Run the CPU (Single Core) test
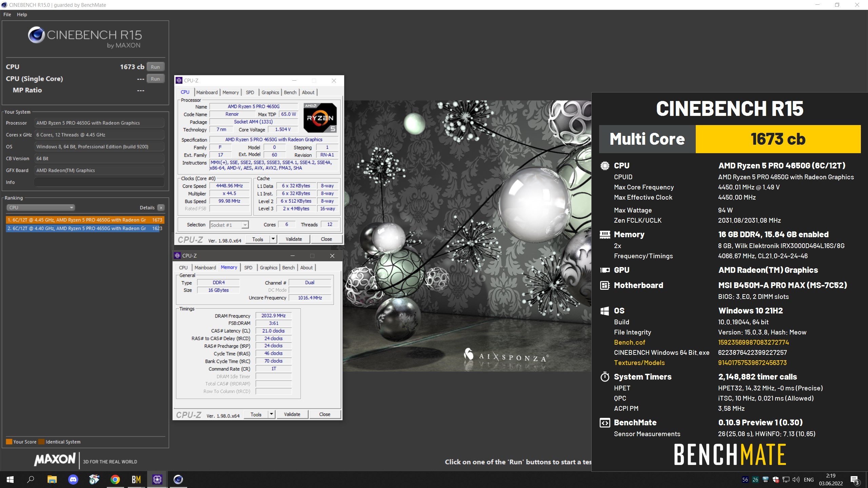This screenshot has height=488, width=868. click(x=155, y=79)
